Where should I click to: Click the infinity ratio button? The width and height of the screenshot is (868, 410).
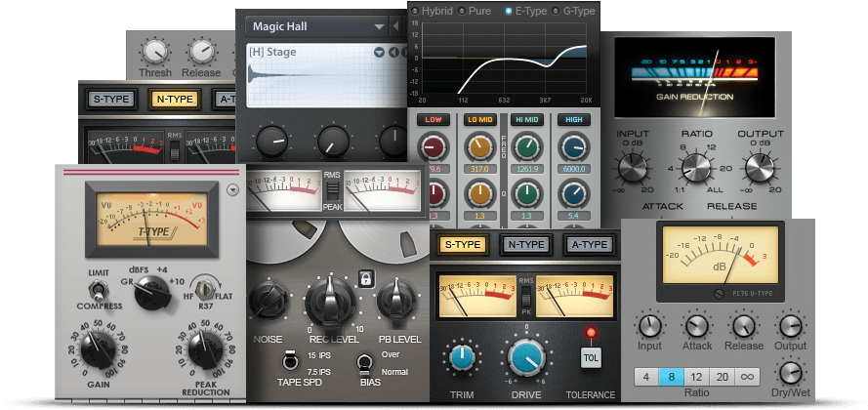click(x=749, y=377)
